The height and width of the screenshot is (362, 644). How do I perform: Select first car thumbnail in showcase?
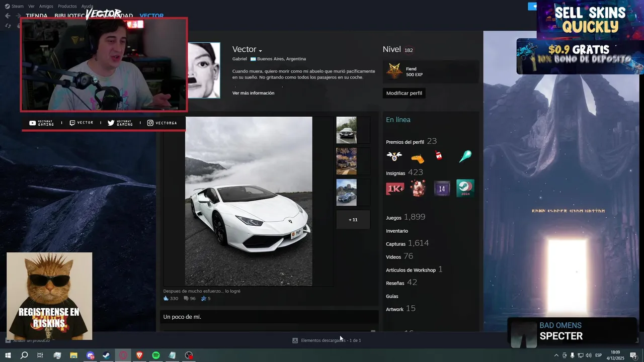[346, 130]
